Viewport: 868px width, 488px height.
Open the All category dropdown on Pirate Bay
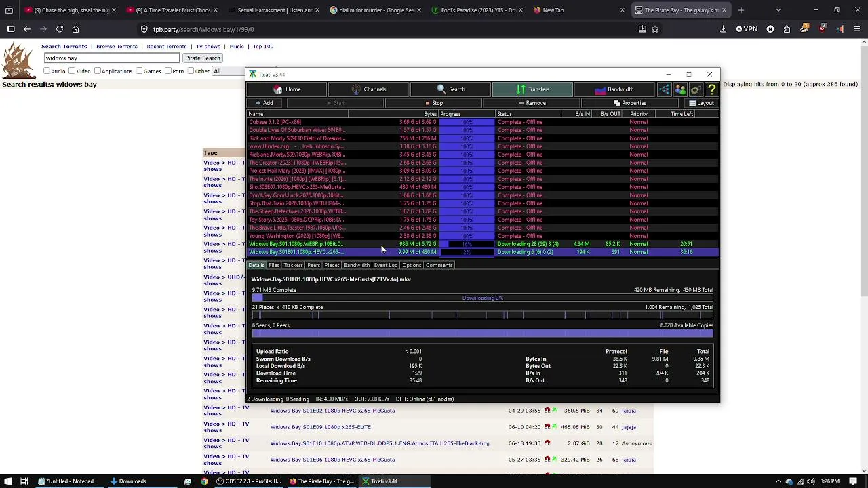(x=229, y=71)
